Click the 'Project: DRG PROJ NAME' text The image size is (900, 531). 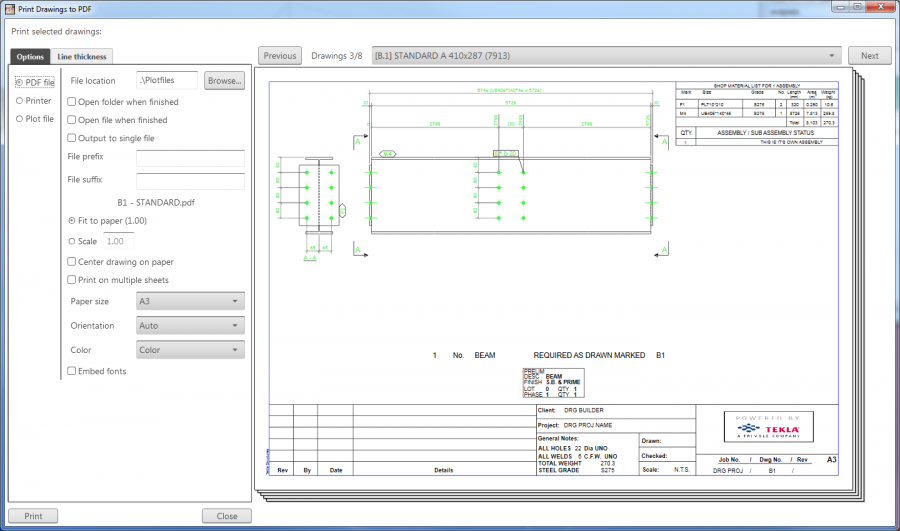(575, 425)
